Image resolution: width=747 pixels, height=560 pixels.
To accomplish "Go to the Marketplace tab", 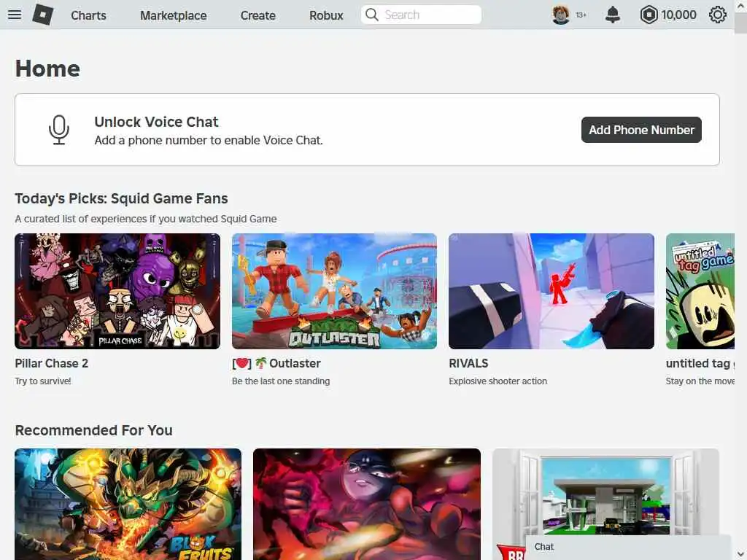I will click(174, 15).
